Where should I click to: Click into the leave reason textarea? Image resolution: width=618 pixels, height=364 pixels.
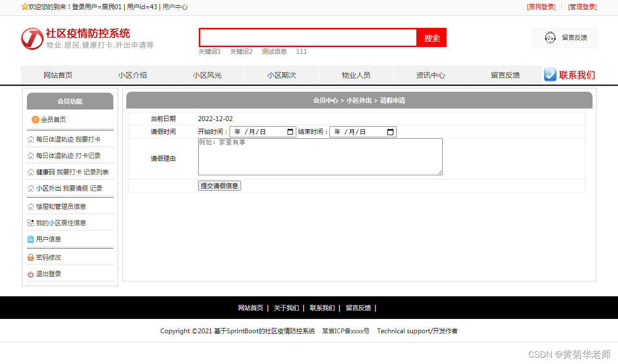320,157
